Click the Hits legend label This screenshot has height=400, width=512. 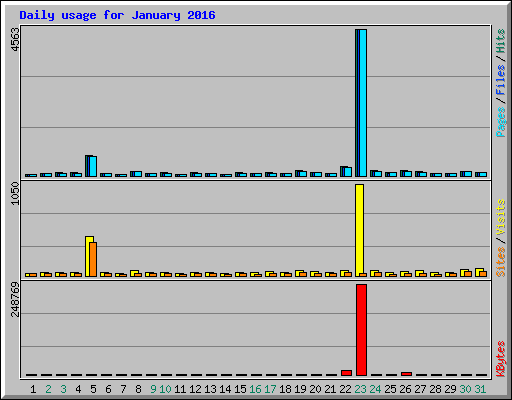coord(501,41)
